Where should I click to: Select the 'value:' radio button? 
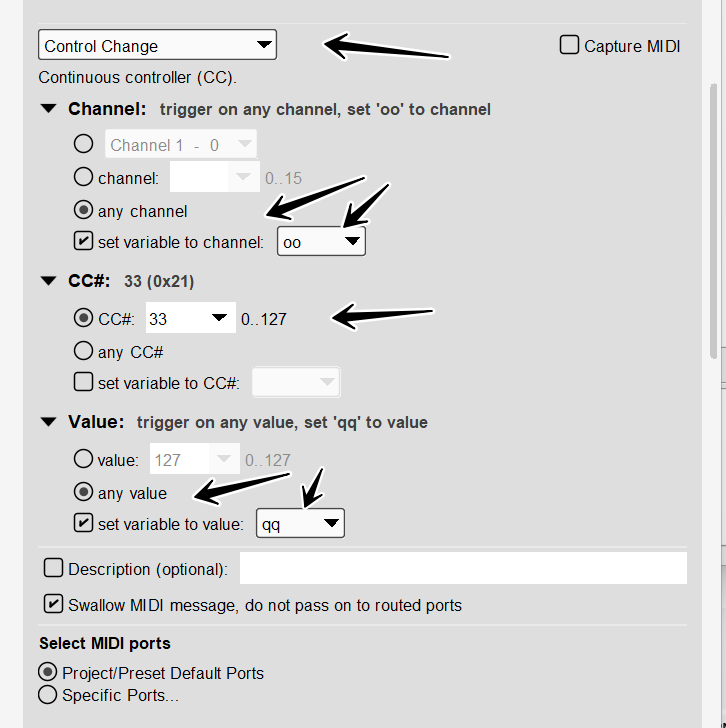(x=85, y=460)
